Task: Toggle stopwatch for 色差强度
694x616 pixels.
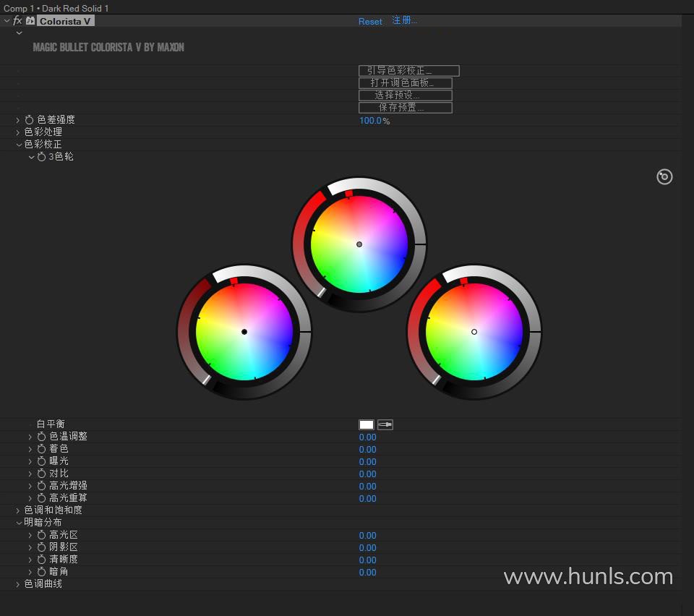Action: point(29,120)
